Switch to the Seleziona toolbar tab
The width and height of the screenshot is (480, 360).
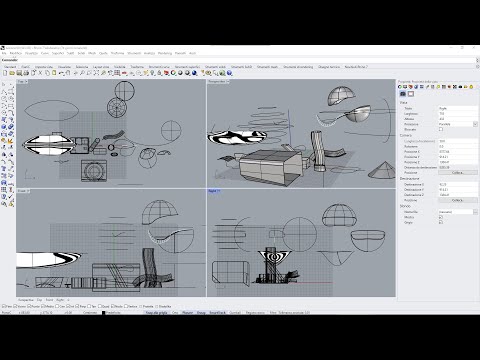(x=82, y=67)
